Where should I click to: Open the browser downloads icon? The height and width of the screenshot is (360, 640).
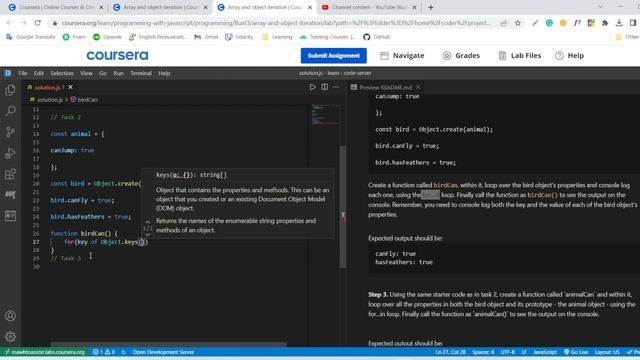[x=619, y=23]
